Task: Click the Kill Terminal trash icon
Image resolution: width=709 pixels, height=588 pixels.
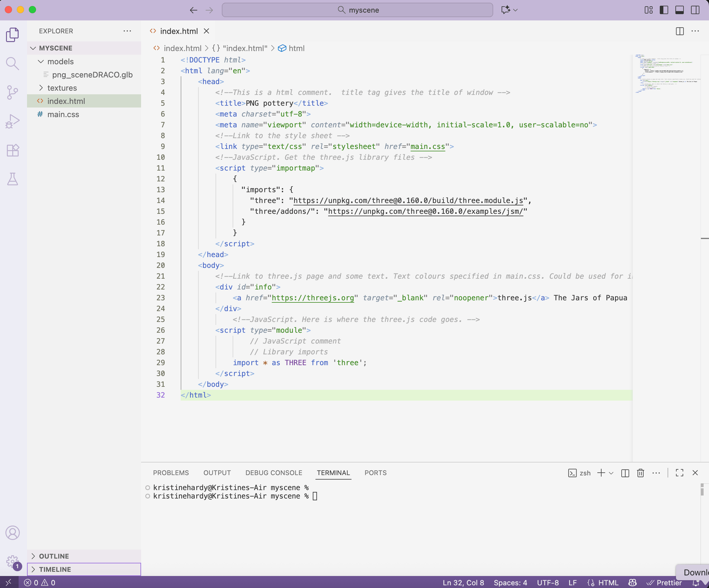Action: [641, 473]
